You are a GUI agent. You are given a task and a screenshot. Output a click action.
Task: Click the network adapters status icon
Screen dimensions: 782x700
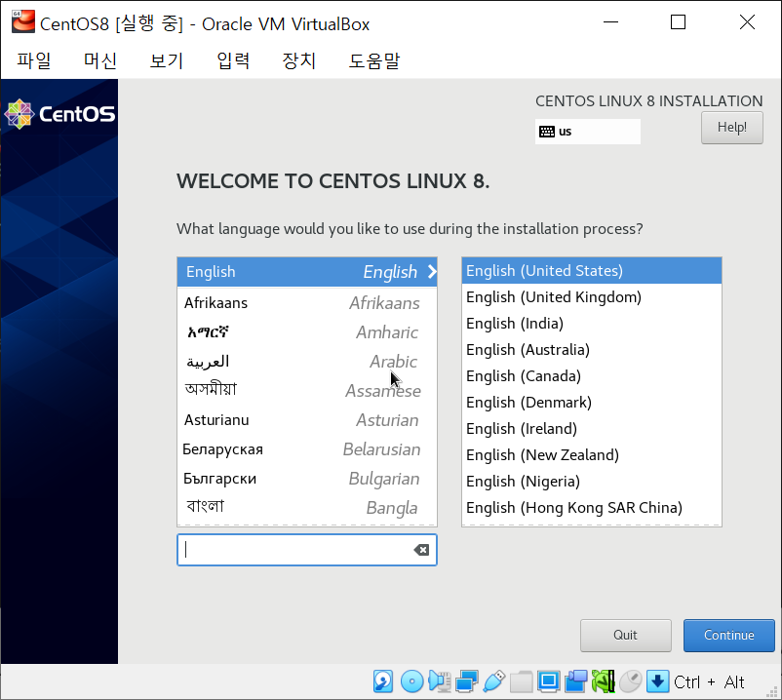[467, 681]
